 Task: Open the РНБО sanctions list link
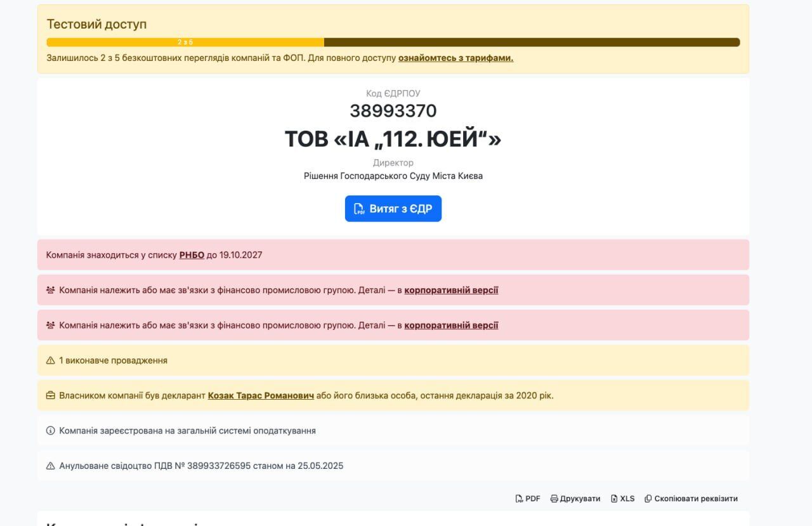(x=192, y=255)
